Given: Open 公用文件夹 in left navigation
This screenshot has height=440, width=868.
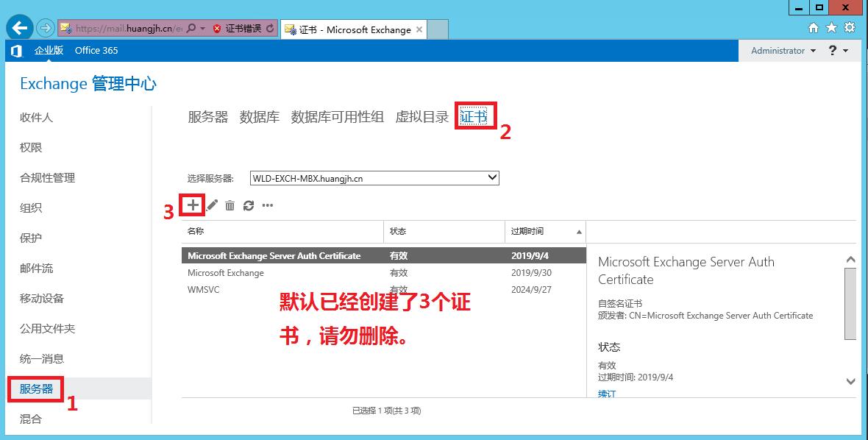Looking at the screenshot, I should click(x=48, y=329).
